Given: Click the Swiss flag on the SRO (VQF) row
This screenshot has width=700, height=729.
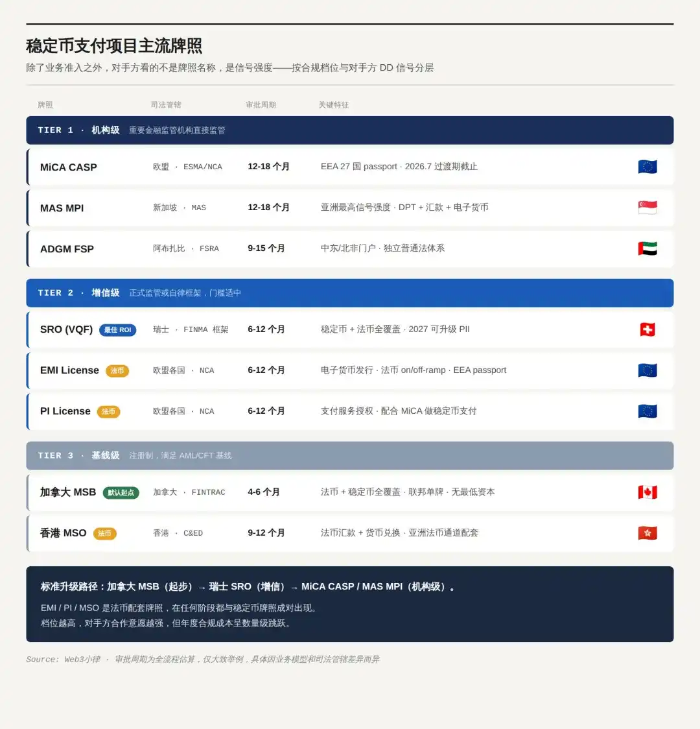Looking at the screenshot, I should click(647, 329).
